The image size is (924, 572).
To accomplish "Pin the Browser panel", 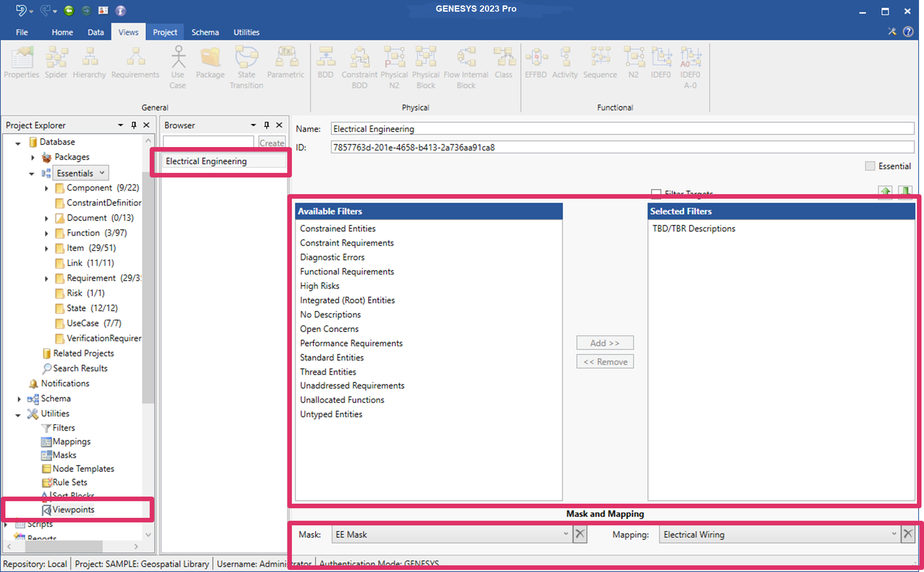I will click(x=266, y=125).
